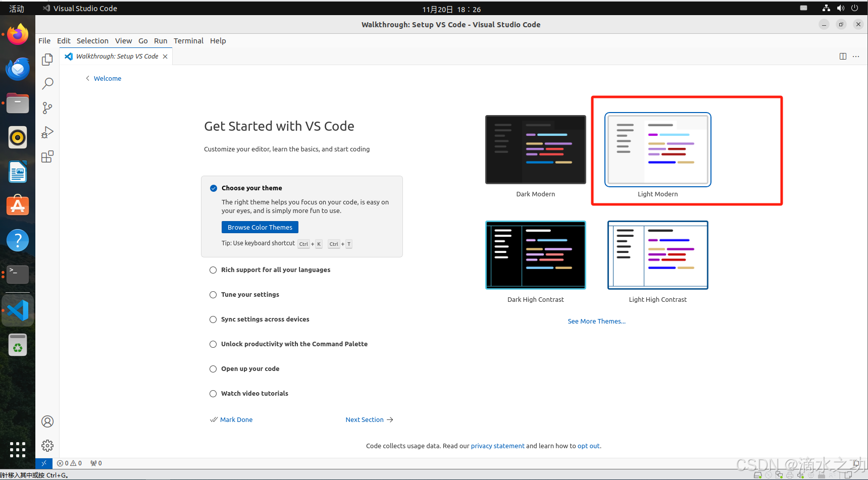Select the Tune your settings step
Screen dimensions: 868x480
[250, 295]
